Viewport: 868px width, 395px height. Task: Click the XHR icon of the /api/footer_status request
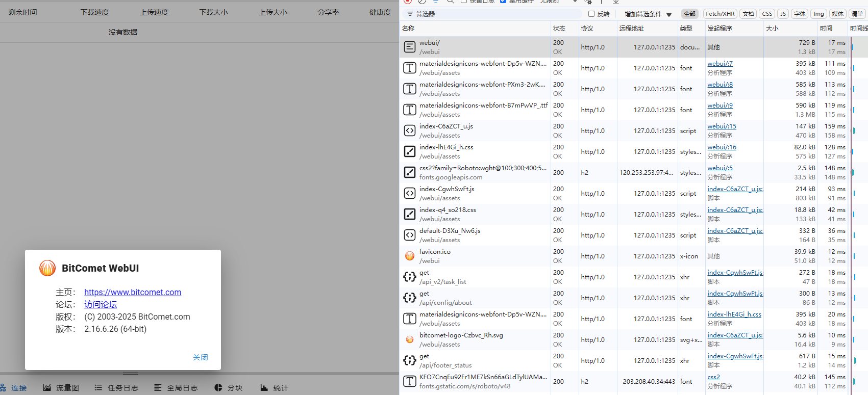pos(409,360)
